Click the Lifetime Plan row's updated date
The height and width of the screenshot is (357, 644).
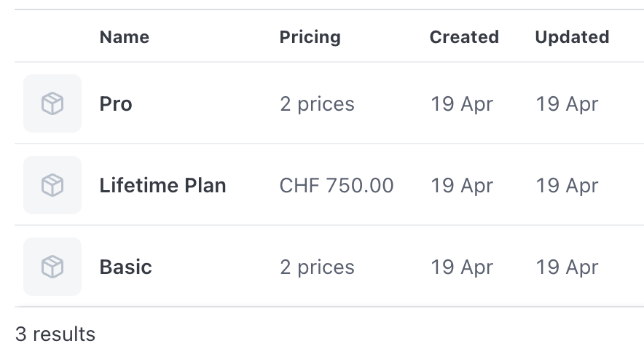pyautogui.click(x=568, y=186)
